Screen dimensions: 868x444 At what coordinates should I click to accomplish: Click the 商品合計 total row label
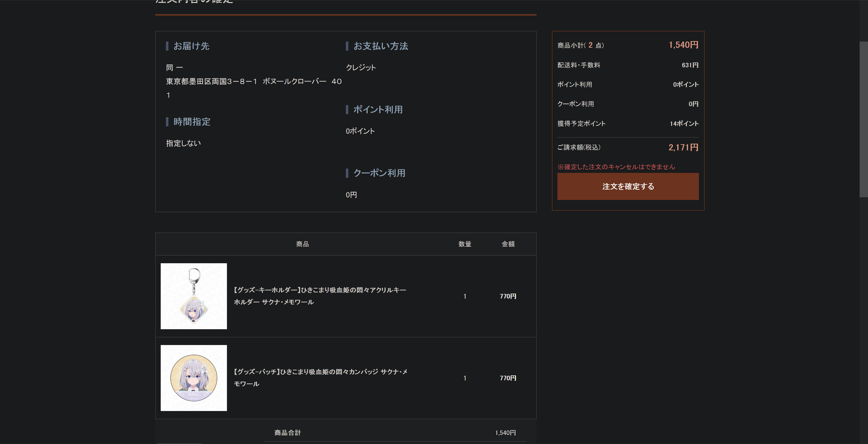pos(288,432)
